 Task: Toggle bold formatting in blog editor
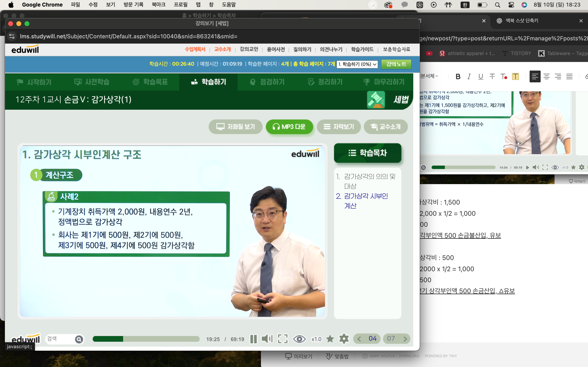[x=458, y=77]
